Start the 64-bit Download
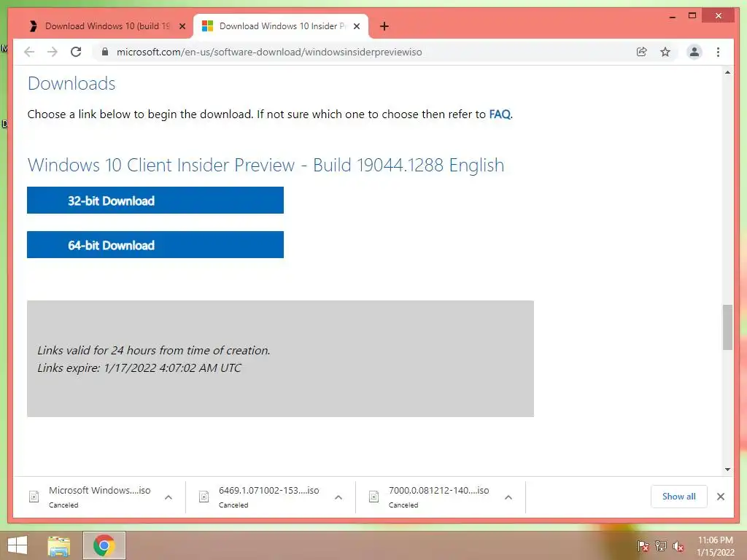The image size is (747, 560). point(155,245)
